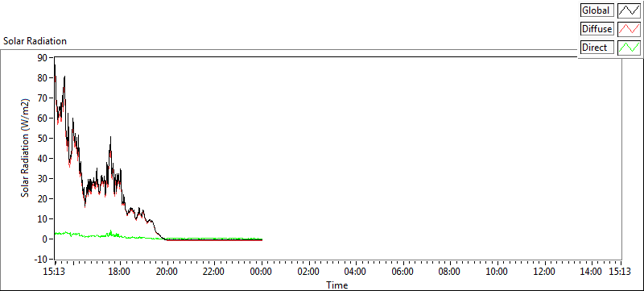Click the 06:00 time axis label
Viewport: 644px width, 291px height.
pos(403,272)
